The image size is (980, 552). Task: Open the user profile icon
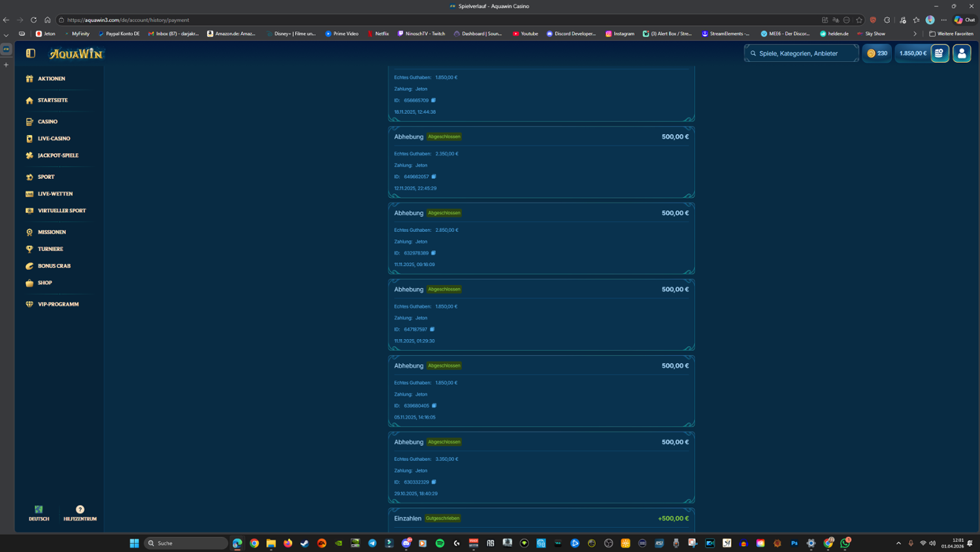click(961, 54)
